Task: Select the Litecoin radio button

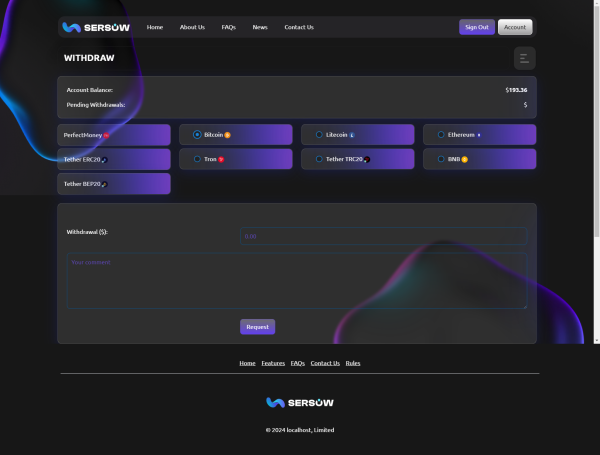Action: pos(319,135)
